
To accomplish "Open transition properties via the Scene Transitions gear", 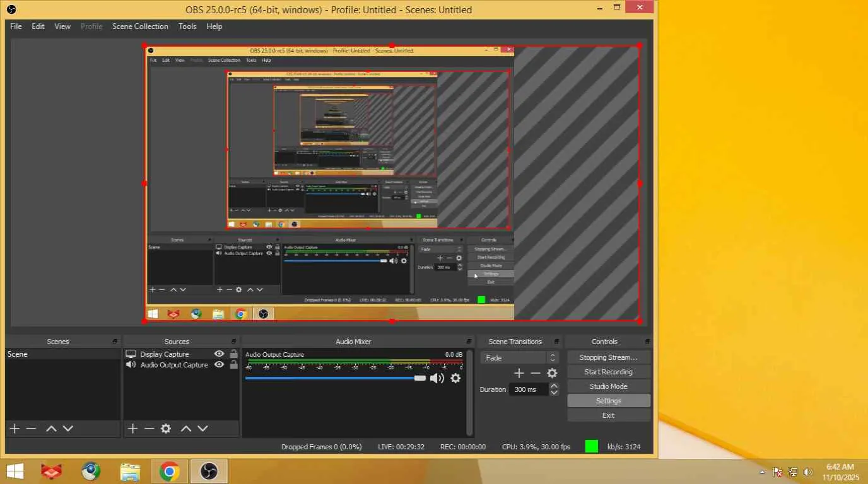I will point(552,373).
